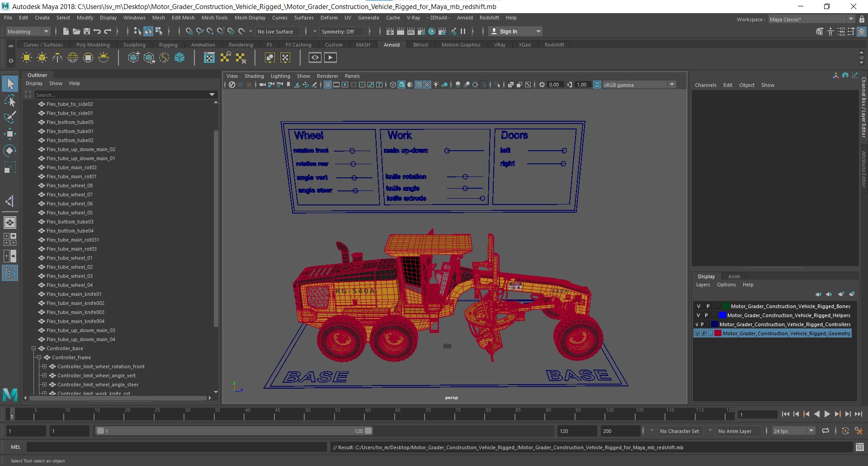The height and width of the screenshot is (466, 868).
Task: Click the time range slider bar
Action: (x=234, y=431)
